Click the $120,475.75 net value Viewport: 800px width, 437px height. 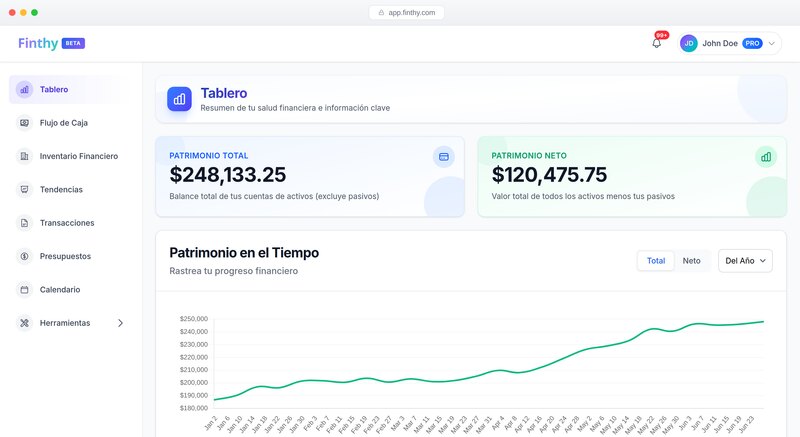549,175
